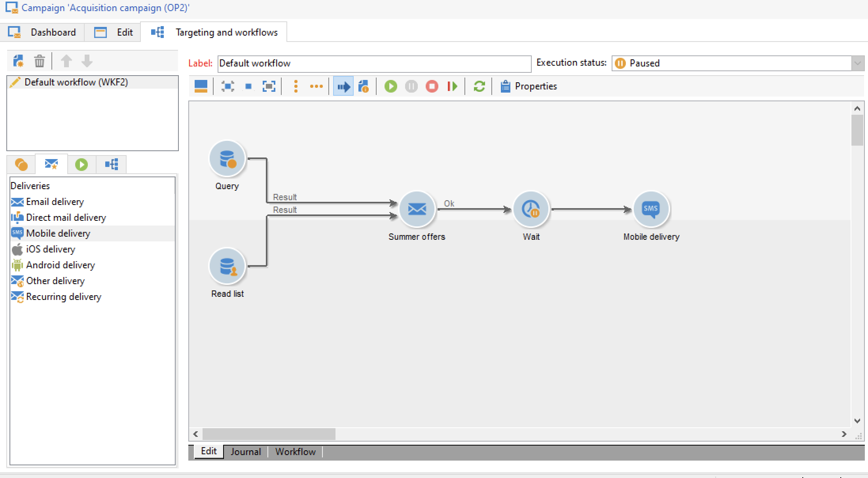Toggle vertical alignment dots icon
This screenshot has height=478, width=868.
coord(296,86)
